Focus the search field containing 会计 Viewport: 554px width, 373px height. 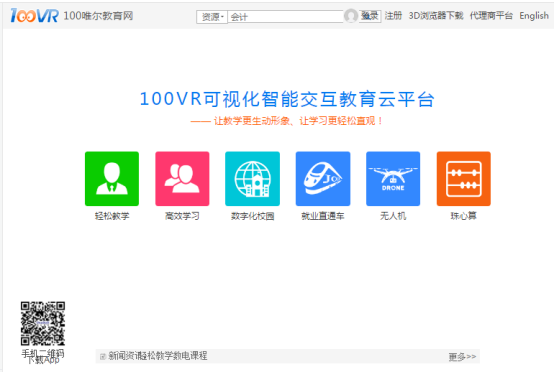click(x=285, y=17)
